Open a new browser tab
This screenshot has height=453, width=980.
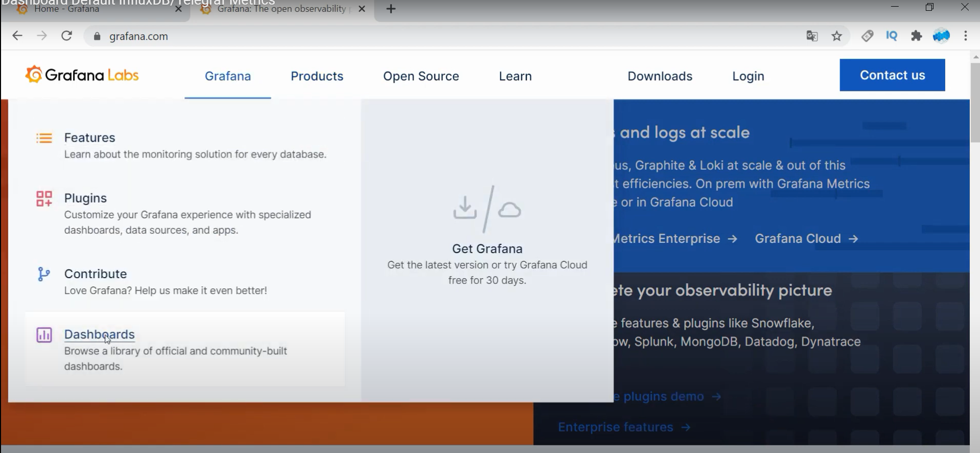[x=391, y=9]
